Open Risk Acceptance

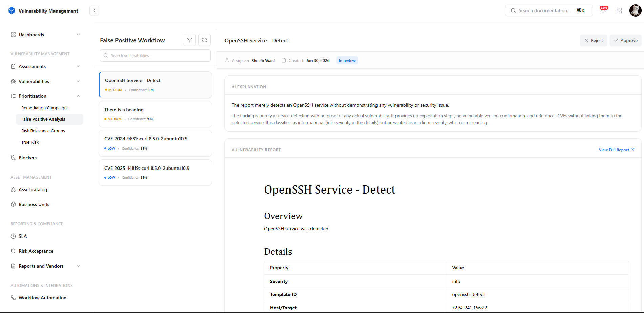point(36,251)
